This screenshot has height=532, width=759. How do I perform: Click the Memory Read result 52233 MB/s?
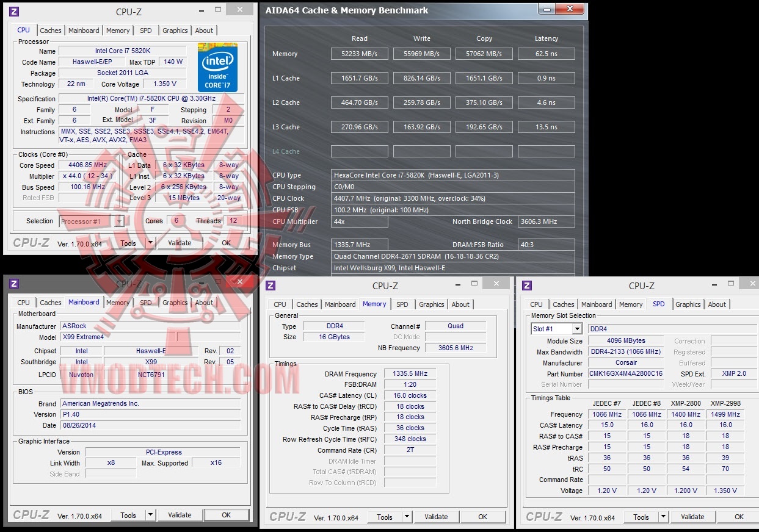(359, 54)
